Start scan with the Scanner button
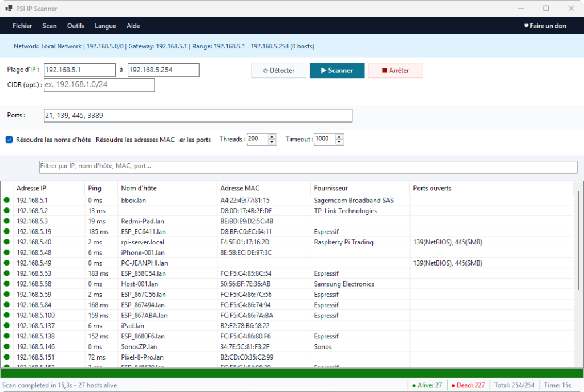Image resolution: width=584 pixels, height=392 pixels. coord(337,70)
